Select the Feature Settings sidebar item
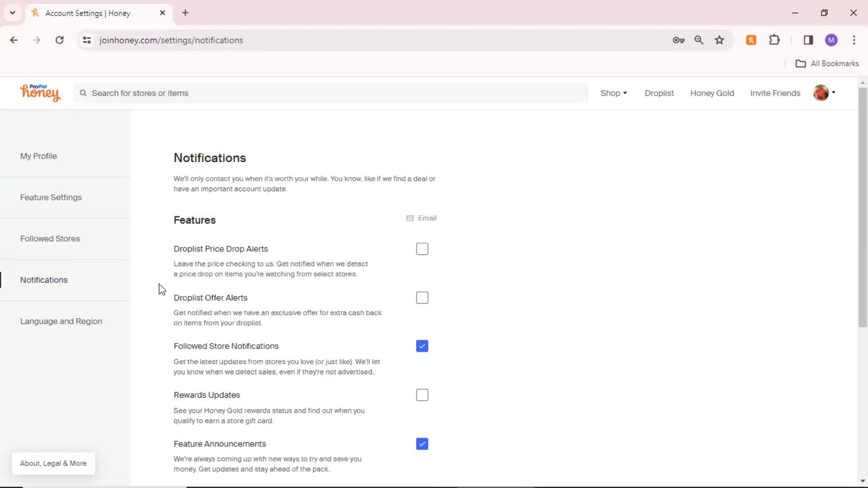The width and height of the screenshot is (868, 488). (51, 197)
